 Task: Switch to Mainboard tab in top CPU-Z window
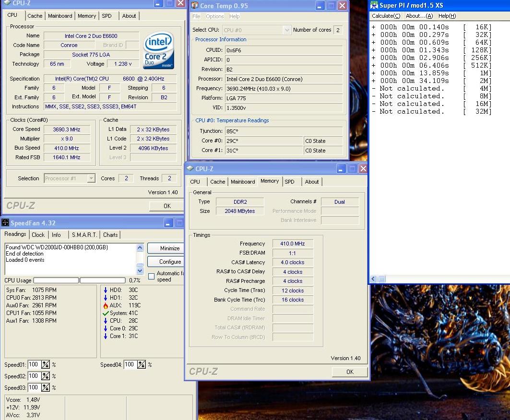click(x=60, y=16)
